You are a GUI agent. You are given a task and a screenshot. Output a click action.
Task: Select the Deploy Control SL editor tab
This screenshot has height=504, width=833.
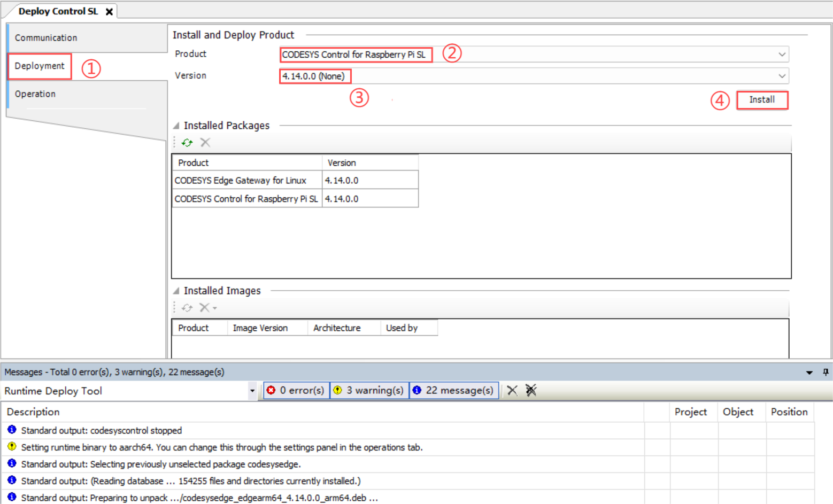tap(58, 12)
